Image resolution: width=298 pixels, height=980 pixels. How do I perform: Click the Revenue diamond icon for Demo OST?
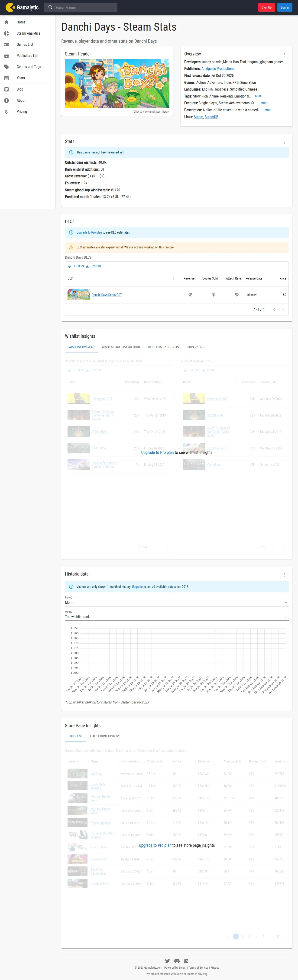pos(191,295)
